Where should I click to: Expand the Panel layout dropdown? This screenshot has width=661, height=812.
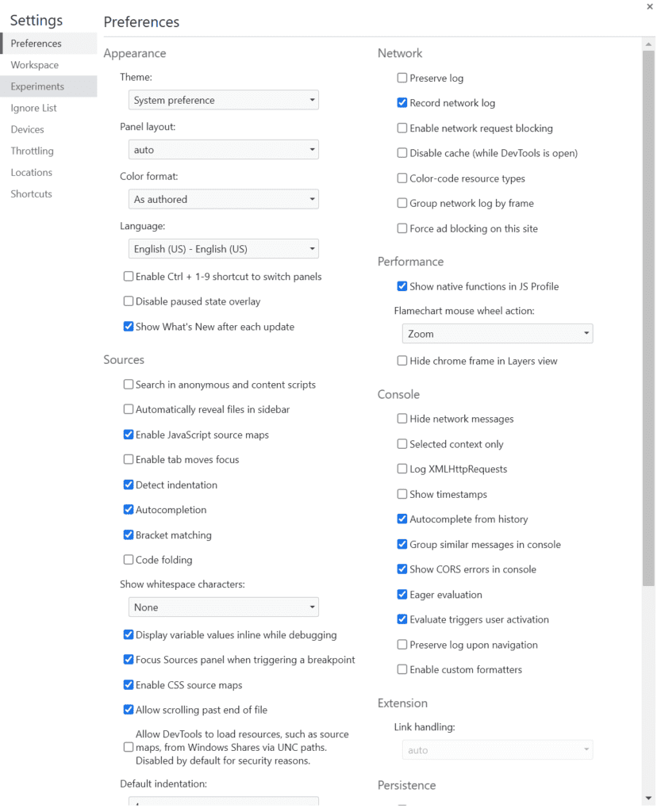[223, 150]
